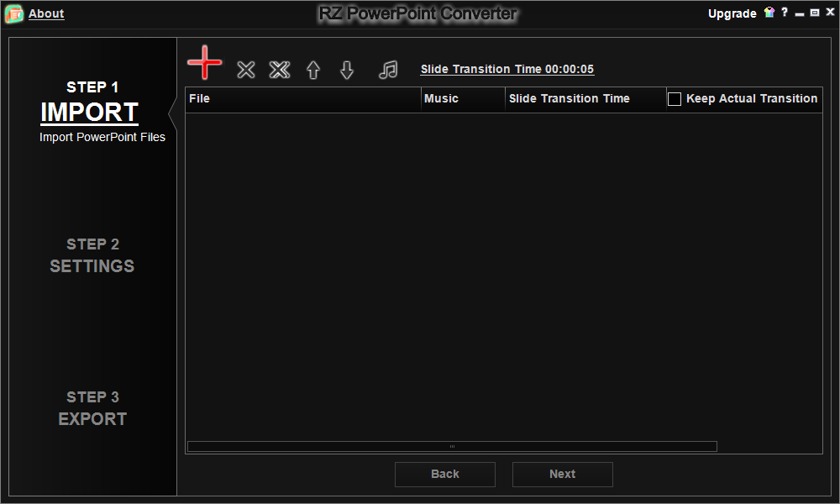
Task: Open the Slide Transition Time 00:00:05 link
Action: pos(507,69)
